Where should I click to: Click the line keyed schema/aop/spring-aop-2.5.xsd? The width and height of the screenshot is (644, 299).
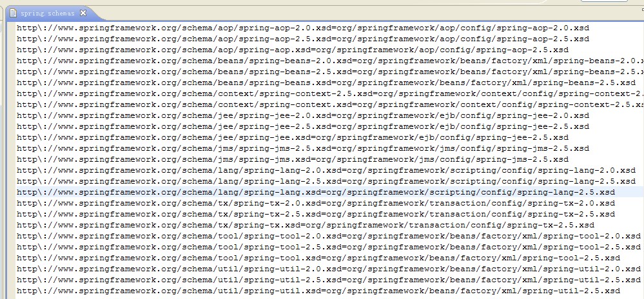303,39
